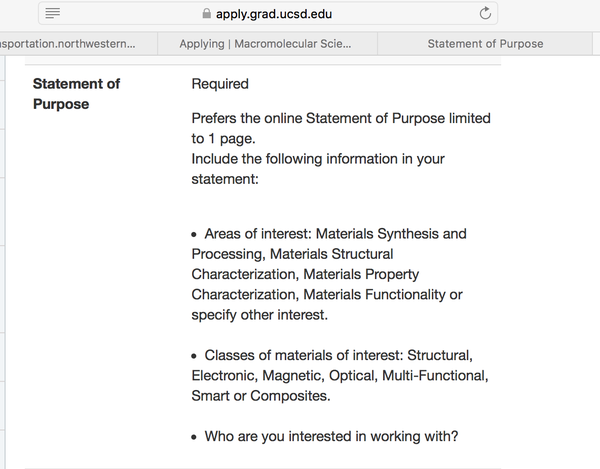Click the Materials Structural Characterization text
This screenshot has width=600, height=469.
click(x=292, y=264)
